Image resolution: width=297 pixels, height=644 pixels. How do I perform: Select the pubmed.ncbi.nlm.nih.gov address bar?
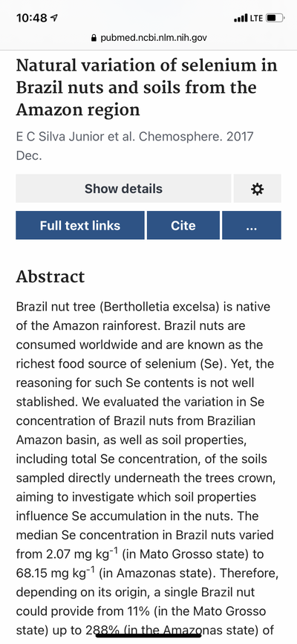(148, 38)
